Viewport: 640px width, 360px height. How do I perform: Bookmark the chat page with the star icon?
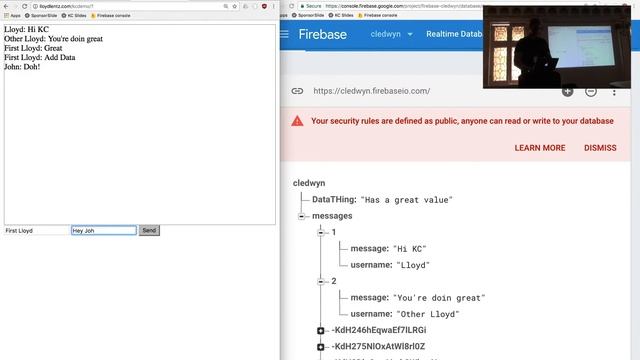pos(235,7)
